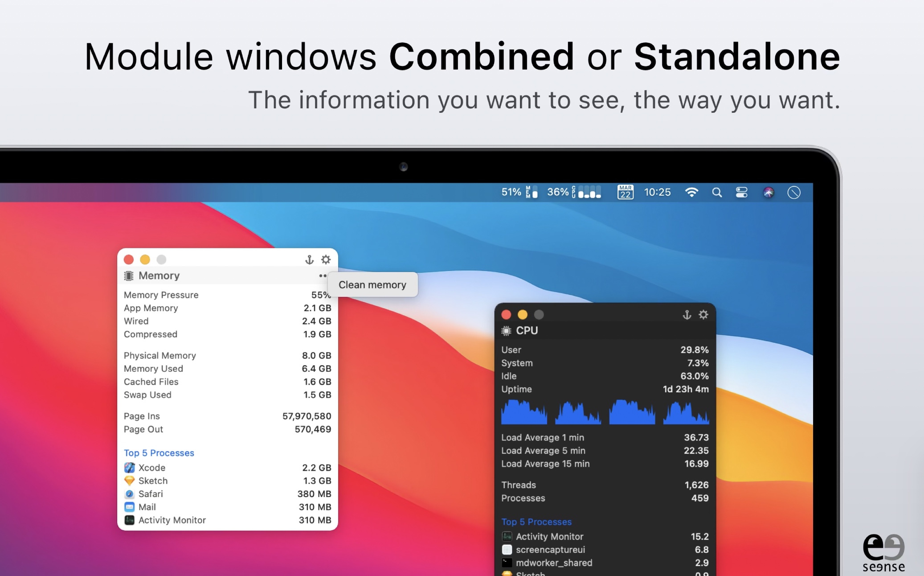Click the Mar 22 calendar menu item
924x576 pixels.
pyautogui.click(x=625, y=192)
